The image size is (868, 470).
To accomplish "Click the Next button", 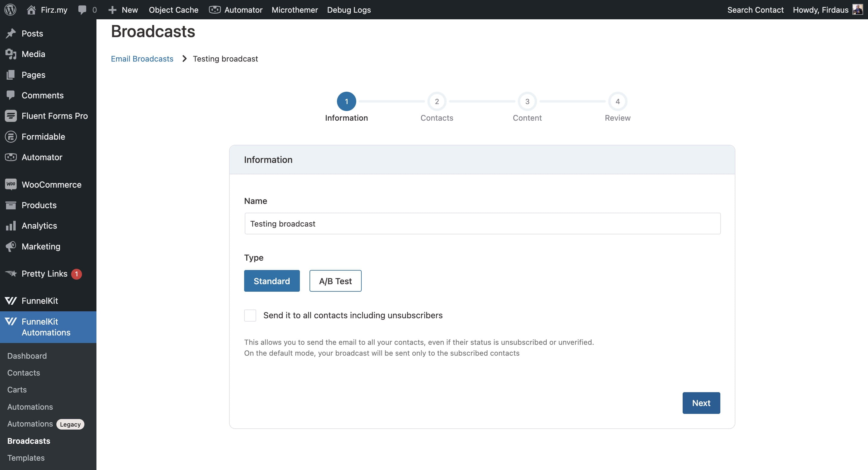I will point(701,403).
